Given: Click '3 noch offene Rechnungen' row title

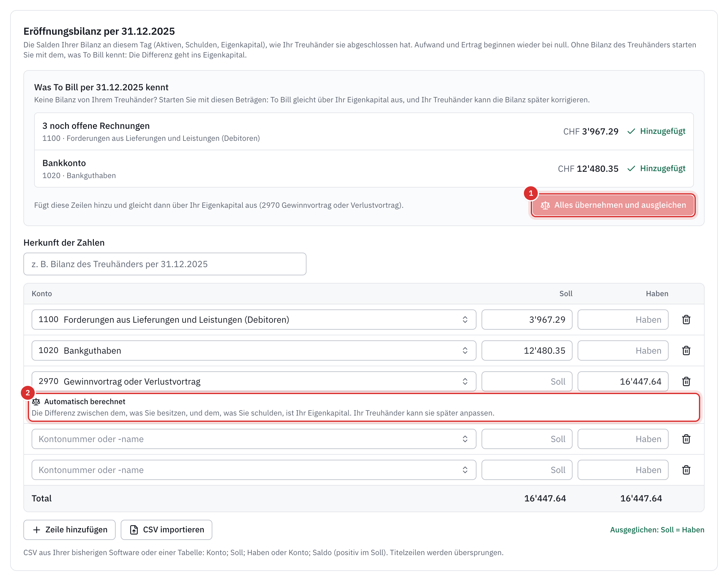Looking at the screenshot, I should [x=96, y=126].
